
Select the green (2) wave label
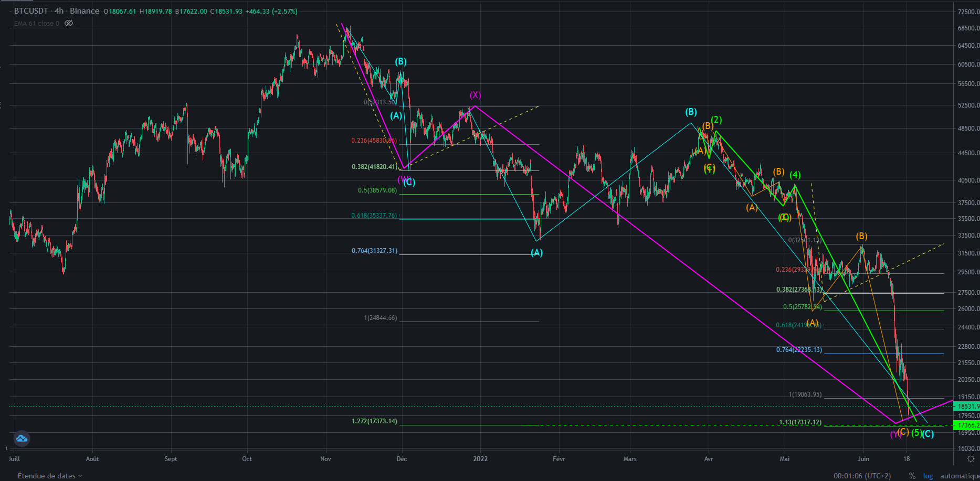716,120
